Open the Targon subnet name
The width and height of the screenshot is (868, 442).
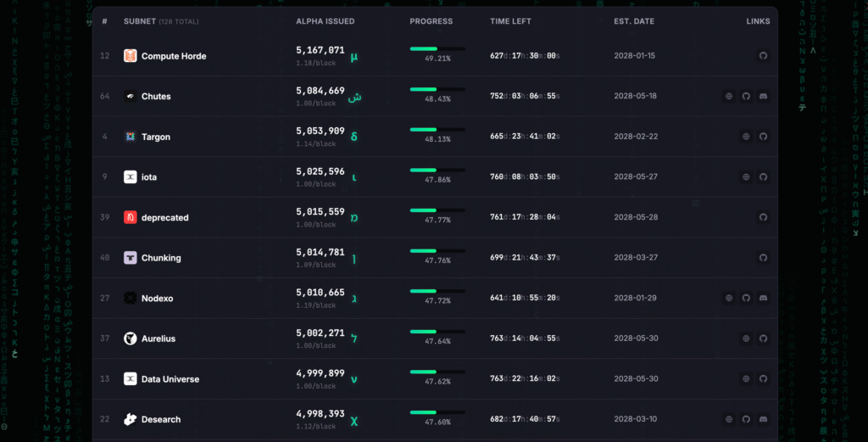[x=155, y=137]
